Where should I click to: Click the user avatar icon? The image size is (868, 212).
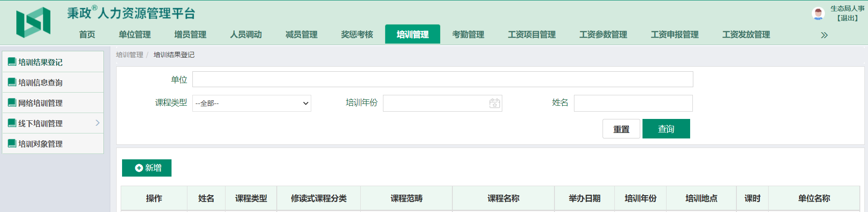pos(818,14)
